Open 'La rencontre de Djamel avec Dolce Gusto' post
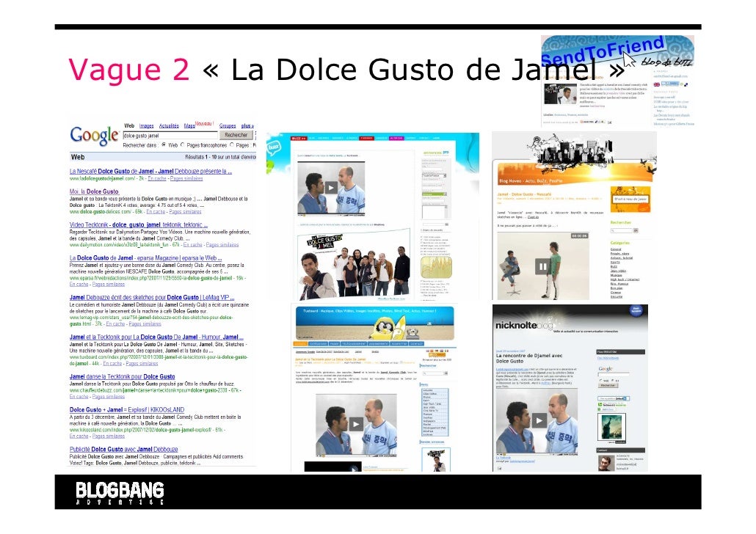This screenshot has height=534, width=756. click(x=529, y=358)
